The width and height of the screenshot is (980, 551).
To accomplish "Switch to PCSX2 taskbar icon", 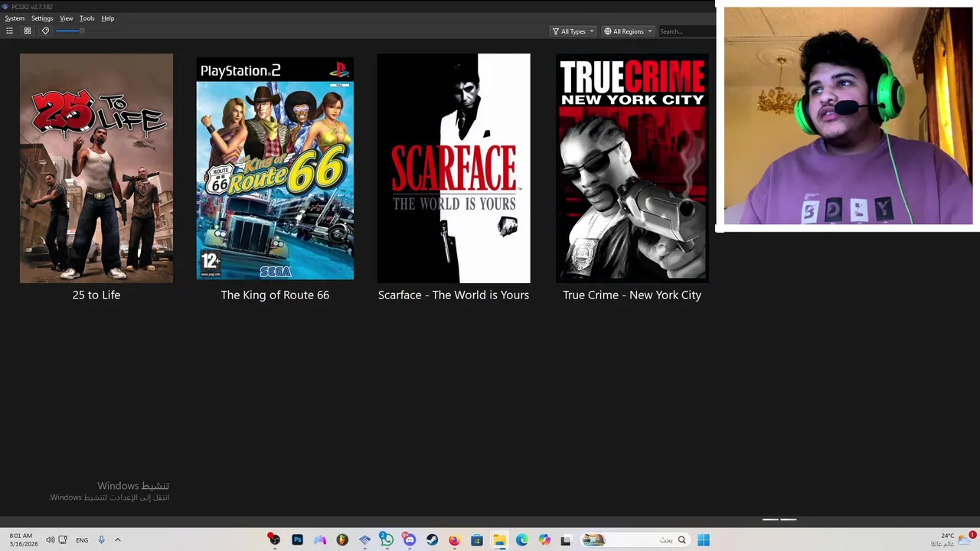I will pos(364,540).
